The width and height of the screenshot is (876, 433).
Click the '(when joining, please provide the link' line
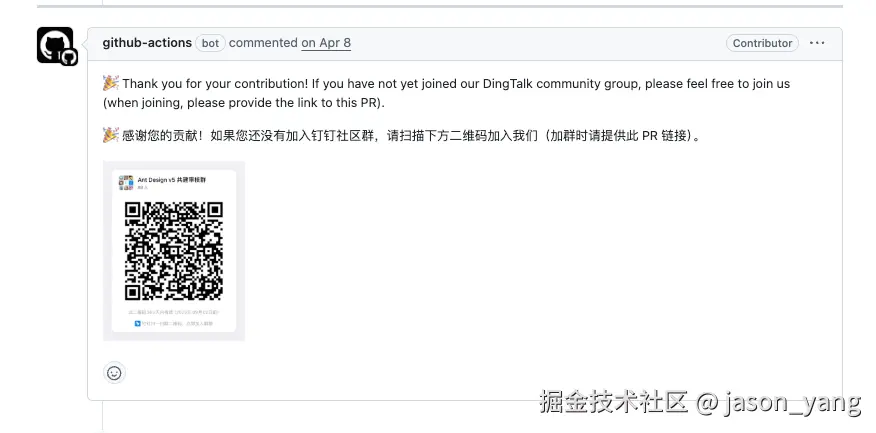(244, 103)
